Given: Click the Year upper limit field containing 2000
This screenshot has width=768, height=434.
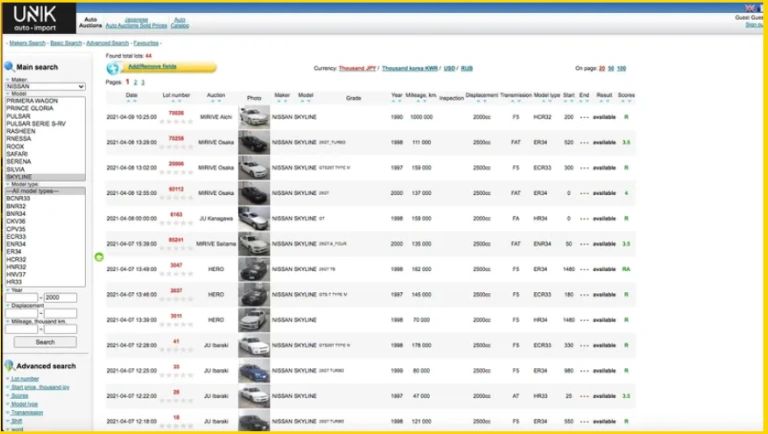Looking at the screenshot, I should coord(62,297).
